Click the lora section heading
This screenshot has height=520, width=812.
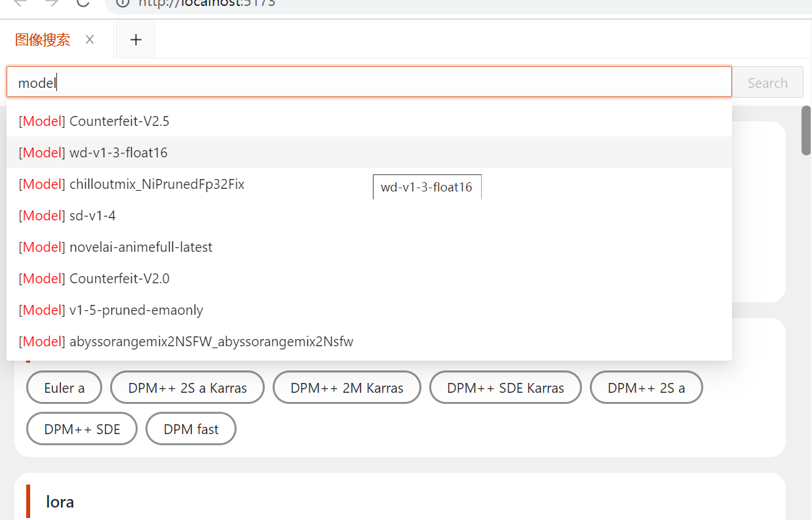click(60, 502)
